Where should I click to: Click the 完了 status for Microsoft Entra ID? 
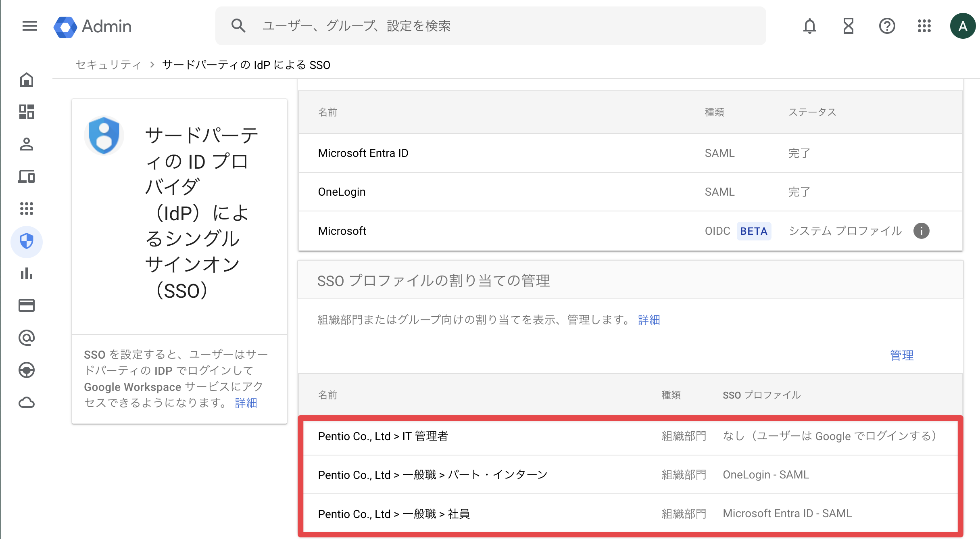point(799,153)
